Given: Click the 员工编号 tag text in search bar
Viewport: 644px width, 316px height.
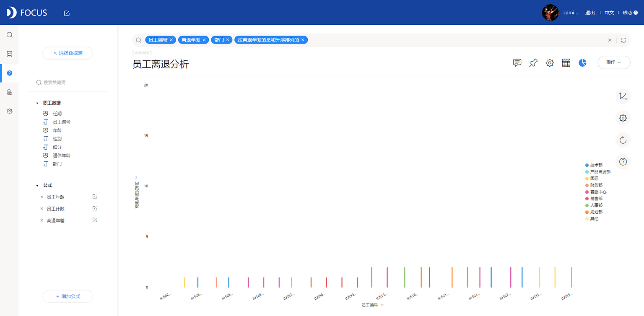Looking at the screenshot, I should click(158, 40).
